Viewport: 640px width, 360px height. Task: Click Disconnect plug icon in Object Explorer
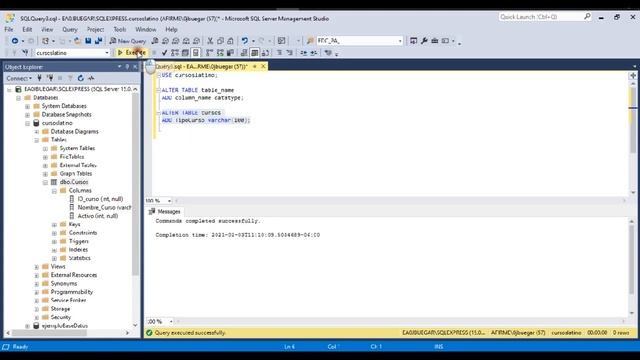[50, 78]
